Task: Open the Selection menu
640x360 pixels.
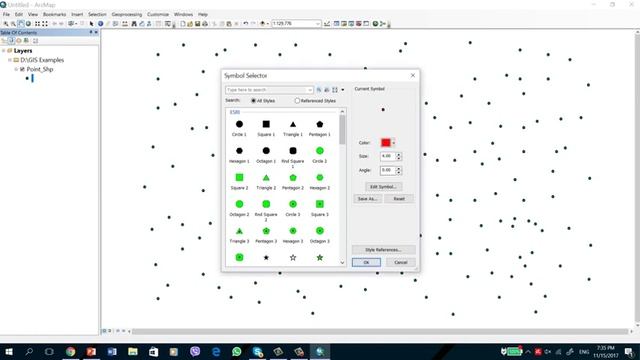Action: tap(97, 14)
